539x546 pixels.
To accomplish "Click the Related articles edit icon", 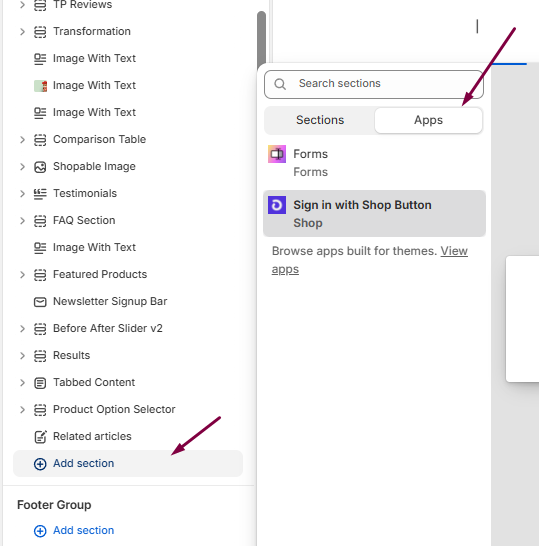I will [x=40, y=437].
